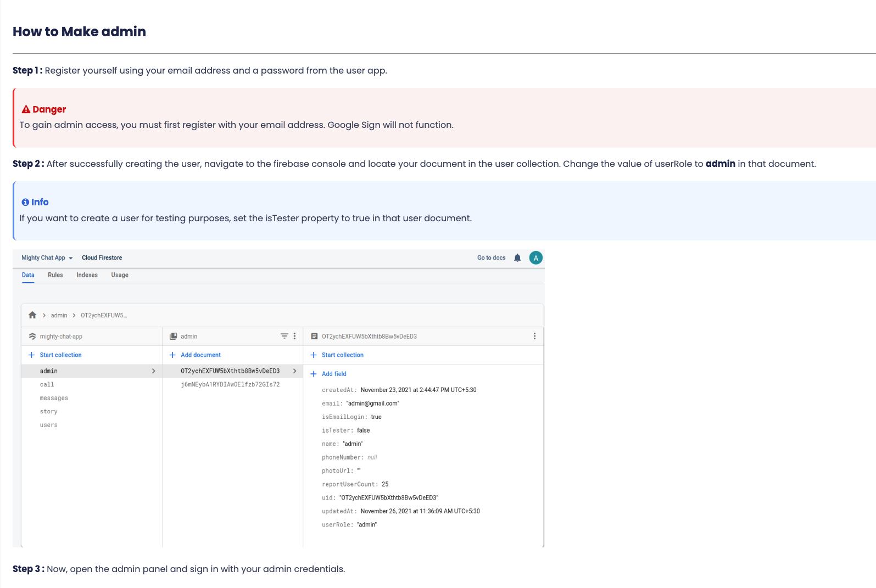The image size is (876, 588).
Task: Click the home icon in breadcrumb
Action: point(32,315)
